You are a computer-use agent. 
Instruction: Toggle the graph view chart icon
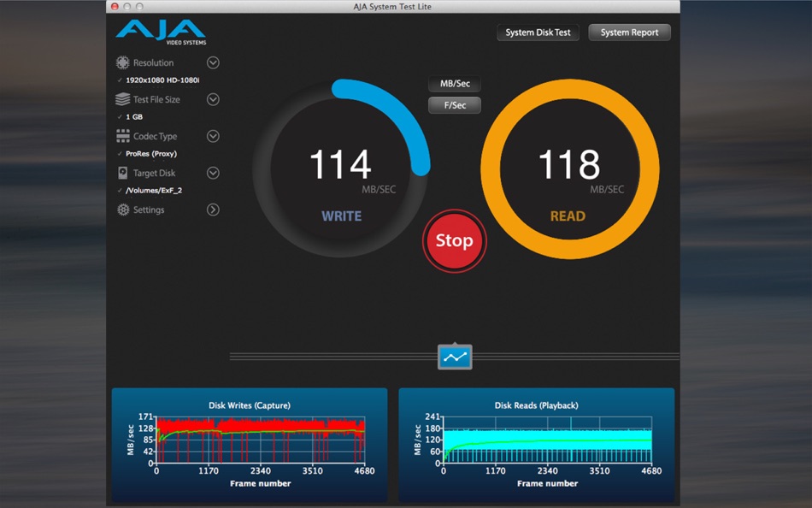click(x=455, y=357)
